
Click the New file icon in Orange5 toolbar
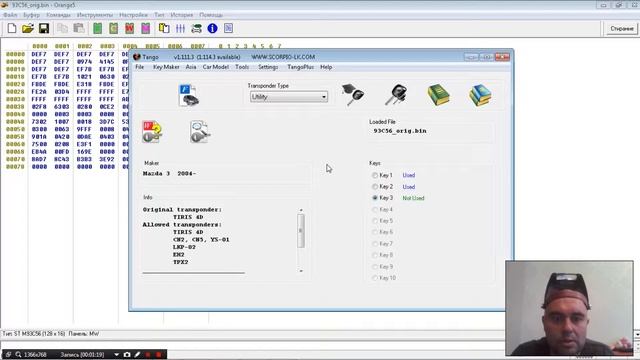click(x=12, y=28)
